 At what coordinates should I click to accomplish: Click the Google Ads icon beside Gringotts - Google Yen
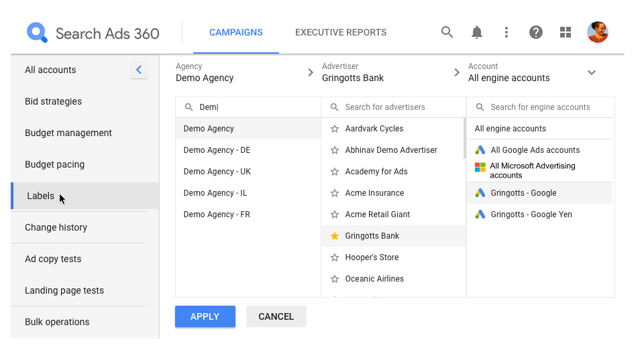click(x=480, y=215)
